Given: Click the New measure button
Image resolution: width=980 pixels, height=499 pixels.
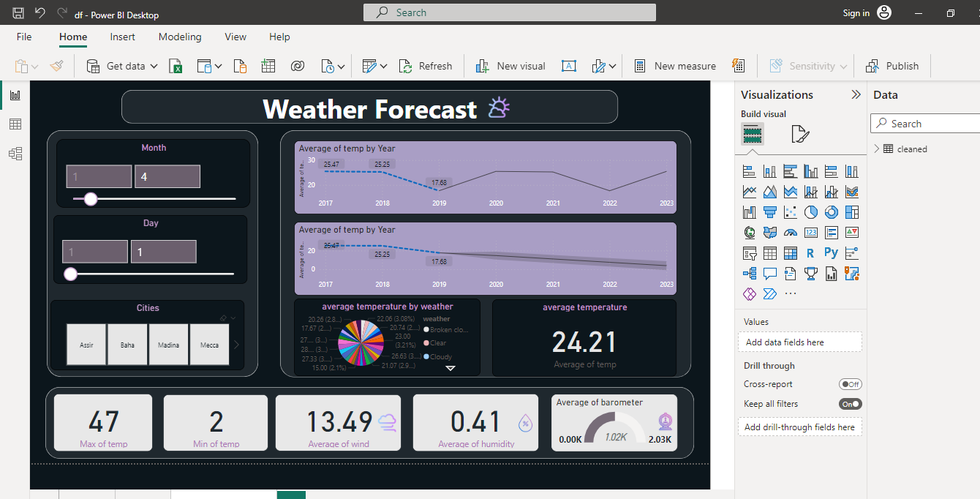Looking at the screenshot, I should [x=675, y=65].
